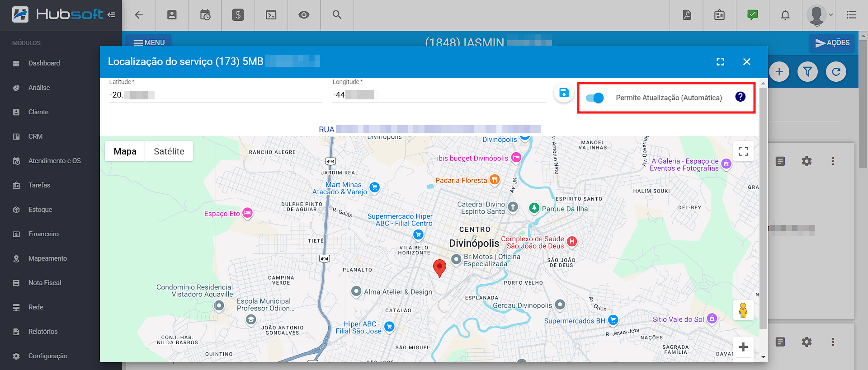This screenshot has height=370, width=868.
Task: Toggle map fullscreen view
Action: click(743, 151)
